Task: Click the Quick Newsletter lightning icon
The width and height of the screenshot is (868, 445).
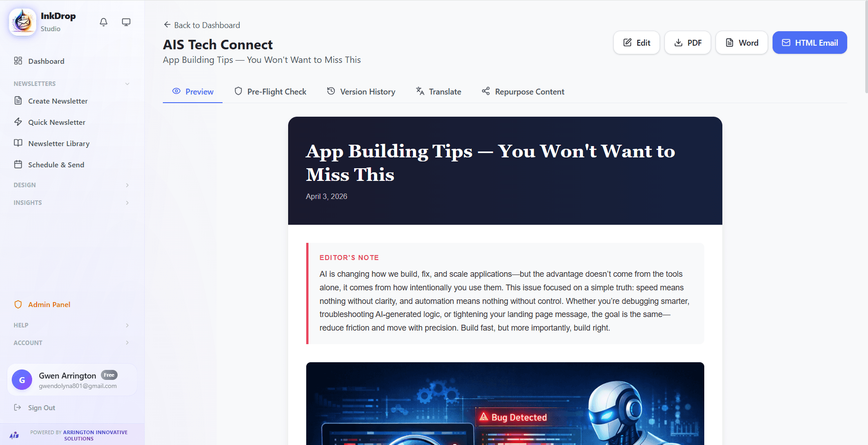Action: (x=18, y=122)
